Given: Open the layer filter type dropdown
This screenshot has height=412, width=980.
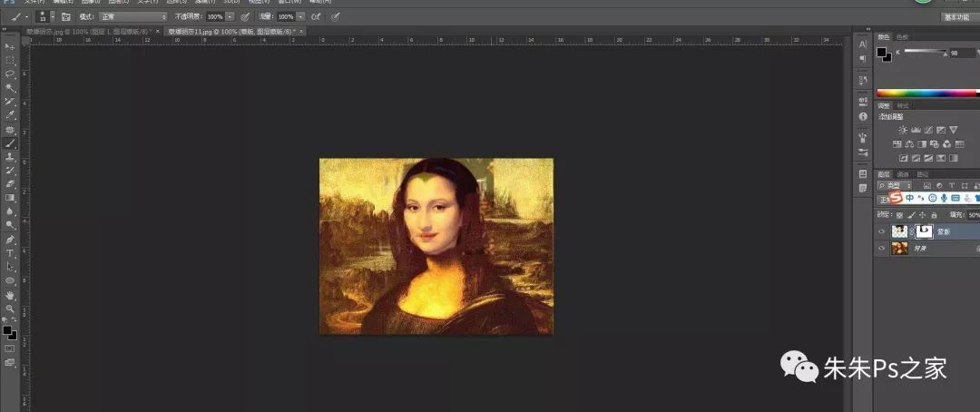Looking at the screenshot, I should [x=895, y=186].
